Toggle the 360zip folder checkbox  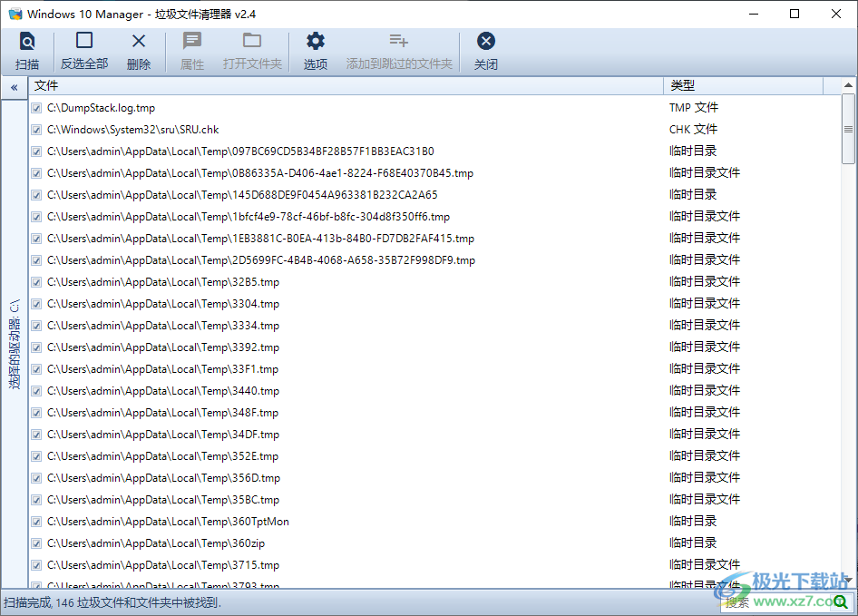35,543
